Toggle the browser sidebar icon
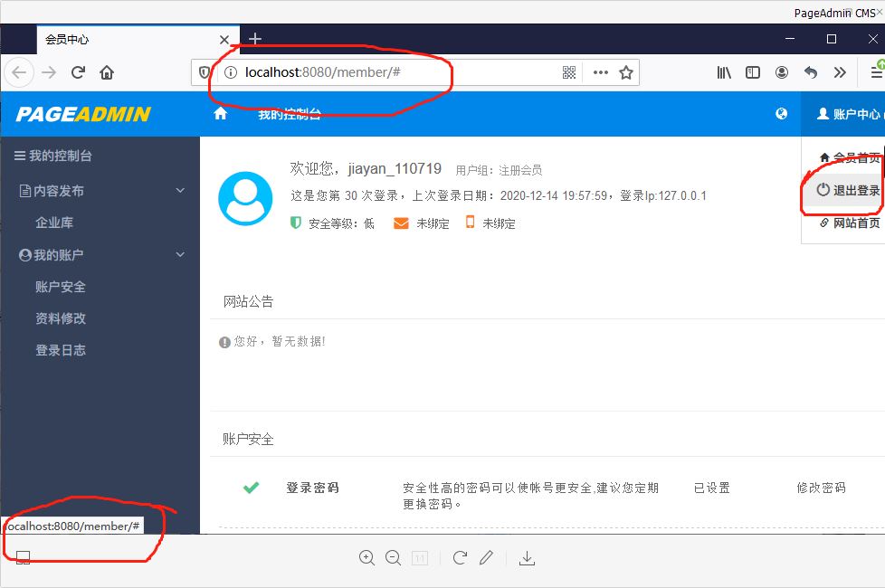This screenshot has height=588, width=885. pos(753,72)
